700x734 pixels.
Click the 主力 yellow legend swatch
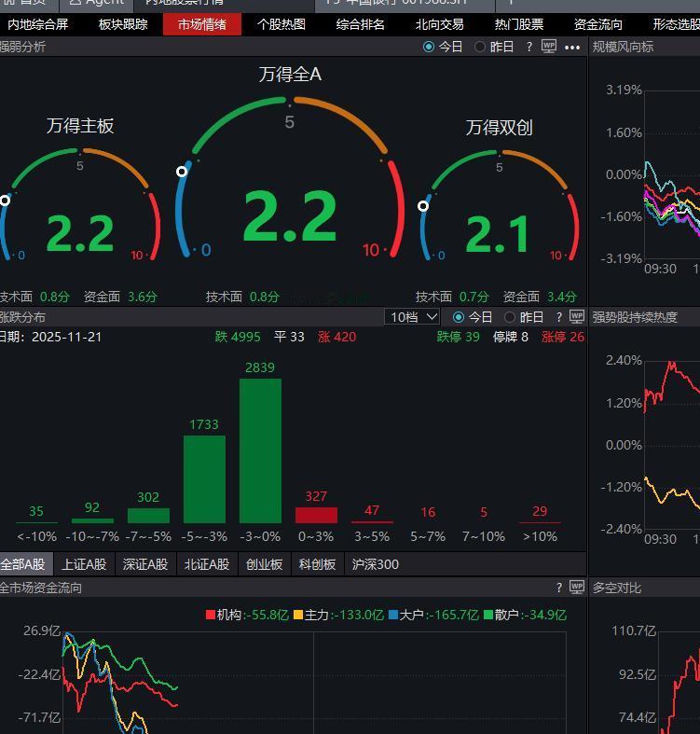298,615
